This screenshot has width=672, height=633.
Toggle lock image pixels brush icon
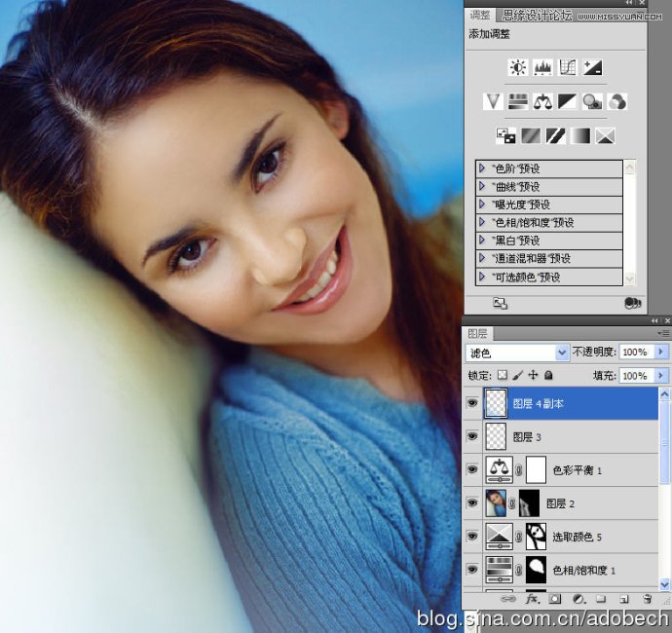click(518, 376)
